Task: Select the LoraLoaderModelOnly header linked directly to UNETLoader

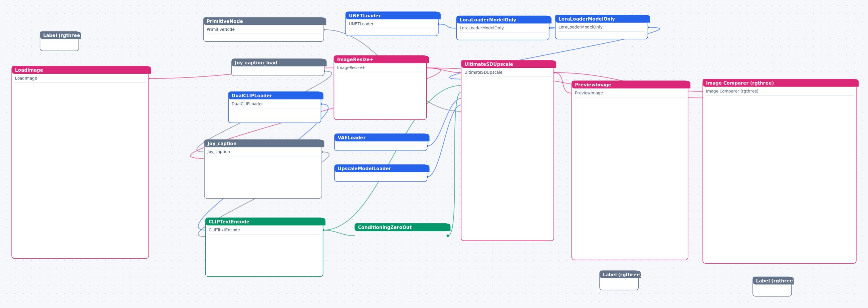Action: point(504,20)
